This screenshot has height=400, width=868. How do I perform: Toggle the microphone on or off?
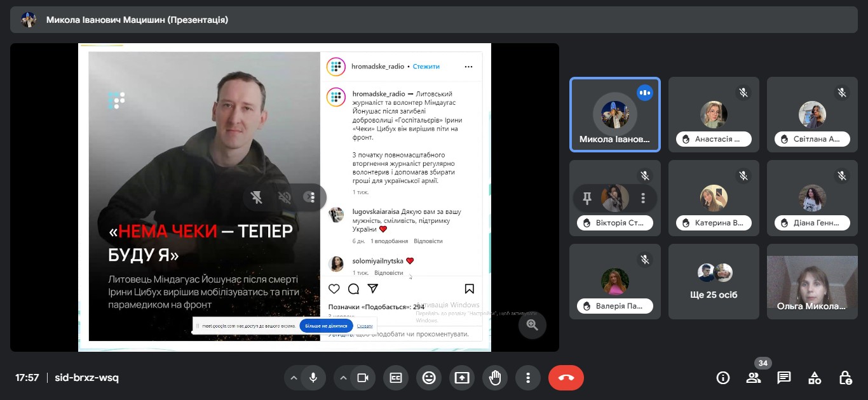(x=313, y=378)
